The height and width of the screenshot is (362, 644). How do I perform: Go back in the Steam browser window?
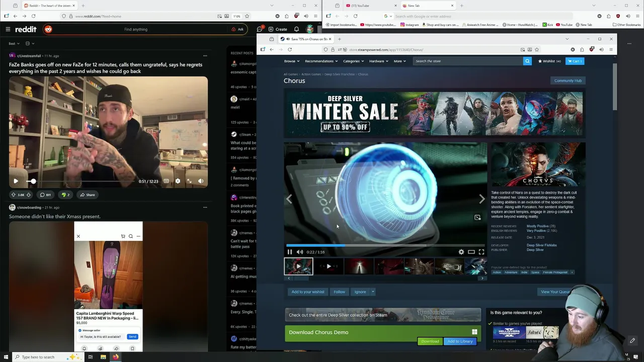(272, 49)
